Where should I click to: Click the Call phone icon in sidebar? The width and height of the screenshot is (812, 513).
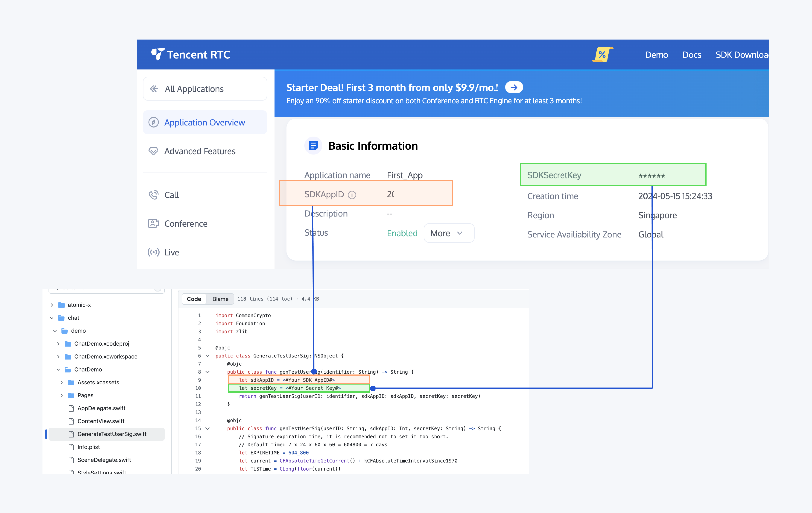click(x=153, y=195)
